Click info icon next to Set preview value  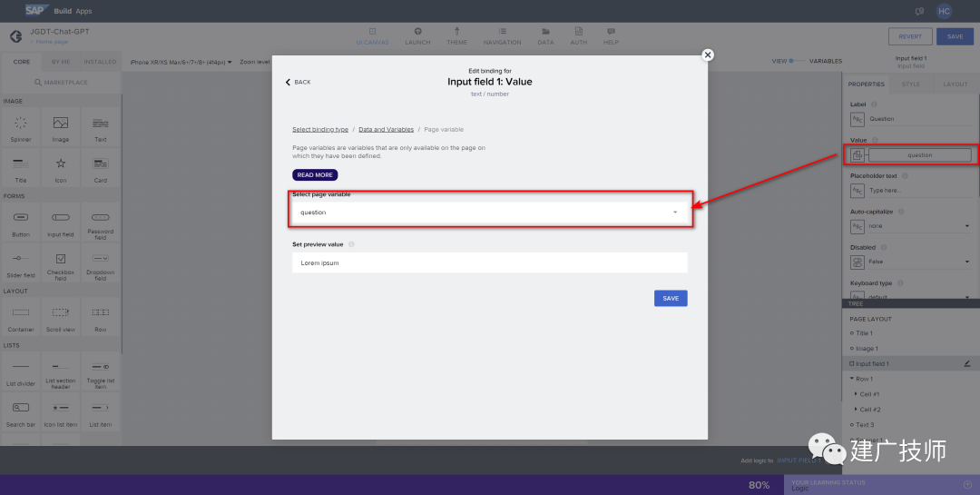coord(351,244)
